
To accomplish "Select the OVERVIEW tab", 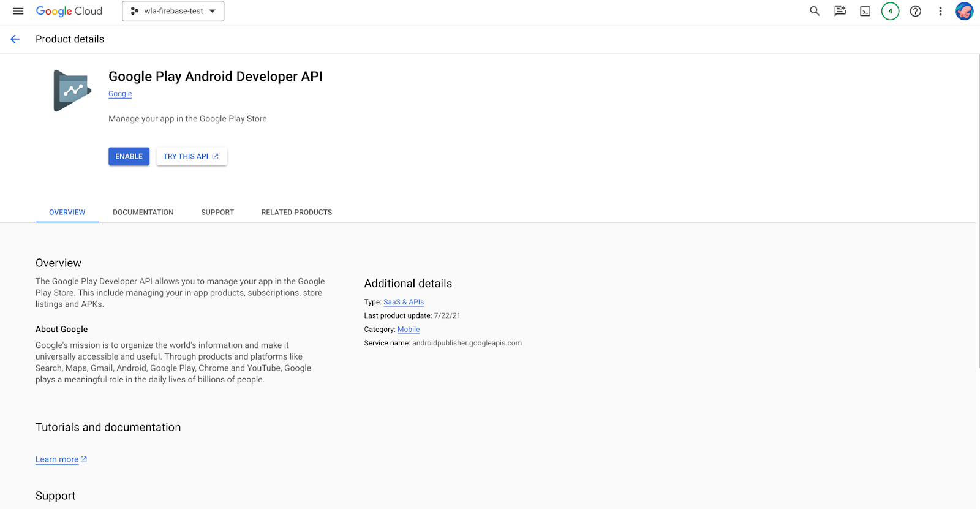I will point(67,213).
